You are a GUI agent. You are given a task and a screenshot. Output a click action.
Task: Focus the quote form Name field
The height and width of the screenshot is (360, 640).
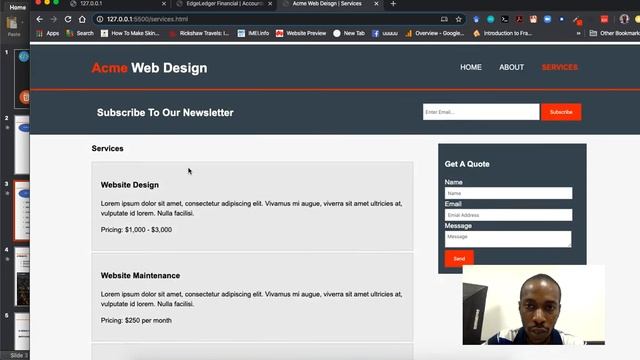point(508,193)
